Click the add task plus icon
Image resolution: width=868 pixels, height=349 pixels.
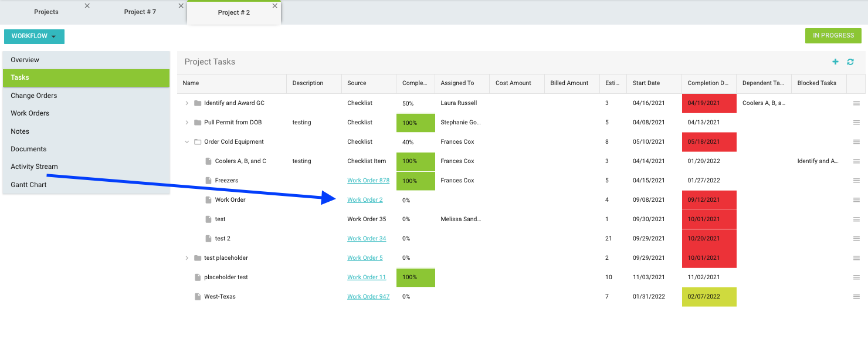[835, 62]
